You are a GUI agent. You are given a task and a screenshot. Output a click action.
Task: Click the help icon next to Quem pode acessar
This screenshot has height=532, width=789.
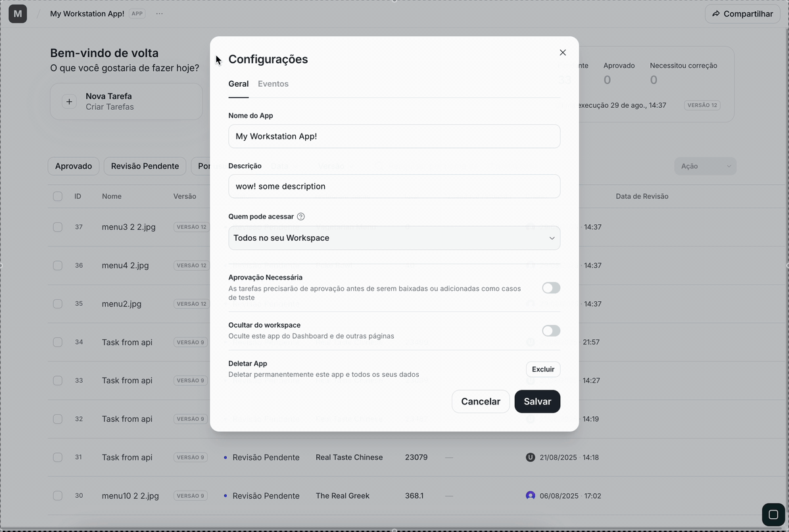tap(300, 216)
